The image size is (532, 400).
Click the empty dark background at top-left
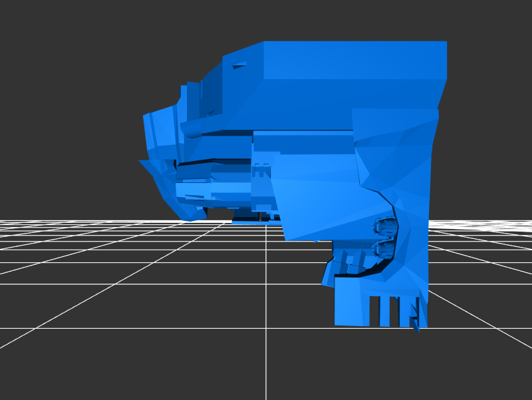click(66, 67)
